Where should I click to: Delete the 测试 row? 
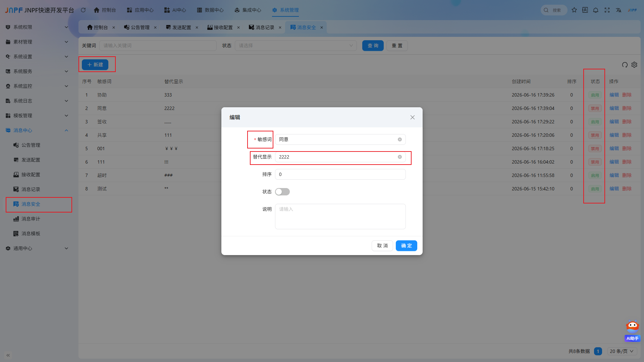pyautogui.click(x=627, y=189)
